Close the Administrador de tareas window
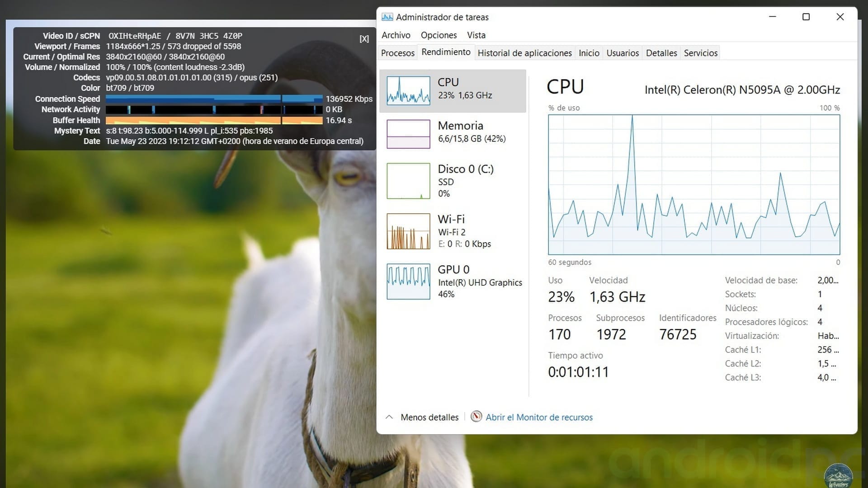Screen dimensions: 868x488 click(840, 17)
